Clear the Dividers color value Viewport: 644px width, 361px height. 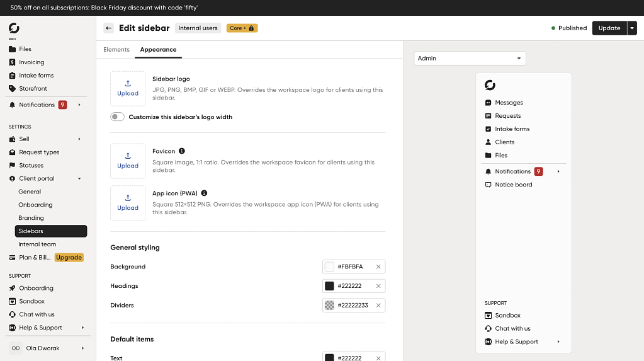[378, 305]
